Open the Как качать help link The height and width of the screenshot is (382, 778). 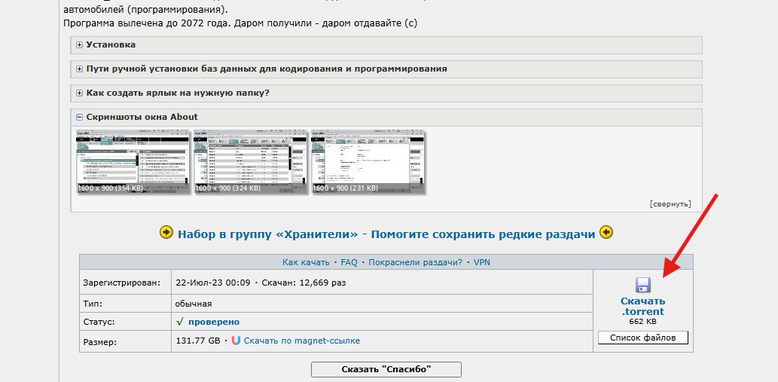tap(306, 262)
